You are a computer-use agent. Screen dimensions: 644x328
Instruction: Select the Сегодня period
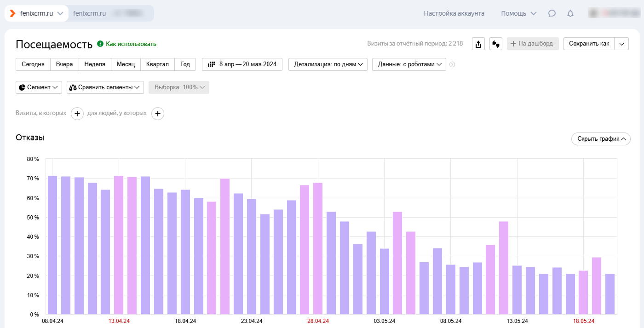click(33, 64)
